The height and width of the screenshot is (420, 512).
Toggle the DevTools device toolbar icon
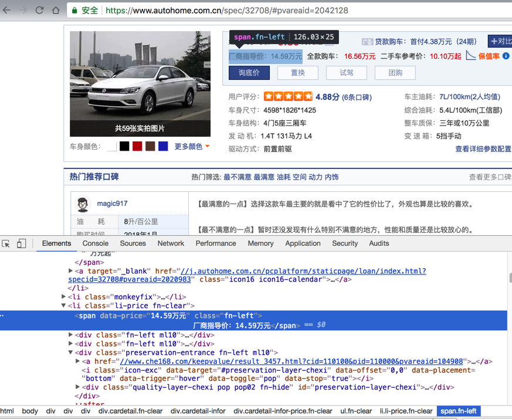pyautogui.click(x=22, y=243)
